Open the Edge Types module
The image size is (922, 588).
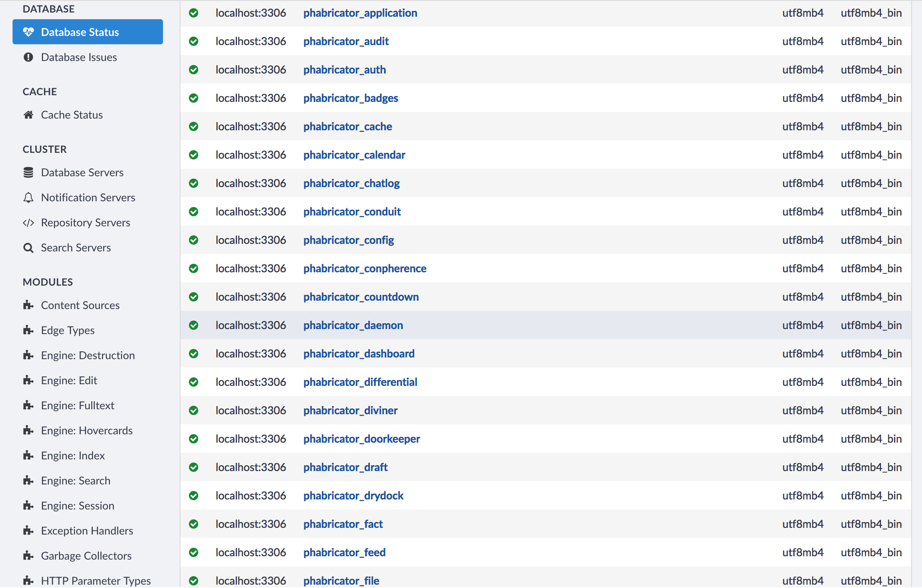click(x=68, y=330)
